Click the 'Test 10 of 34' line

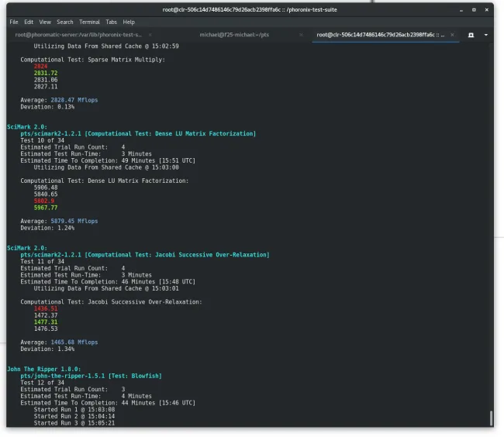[x=42, y=140]
